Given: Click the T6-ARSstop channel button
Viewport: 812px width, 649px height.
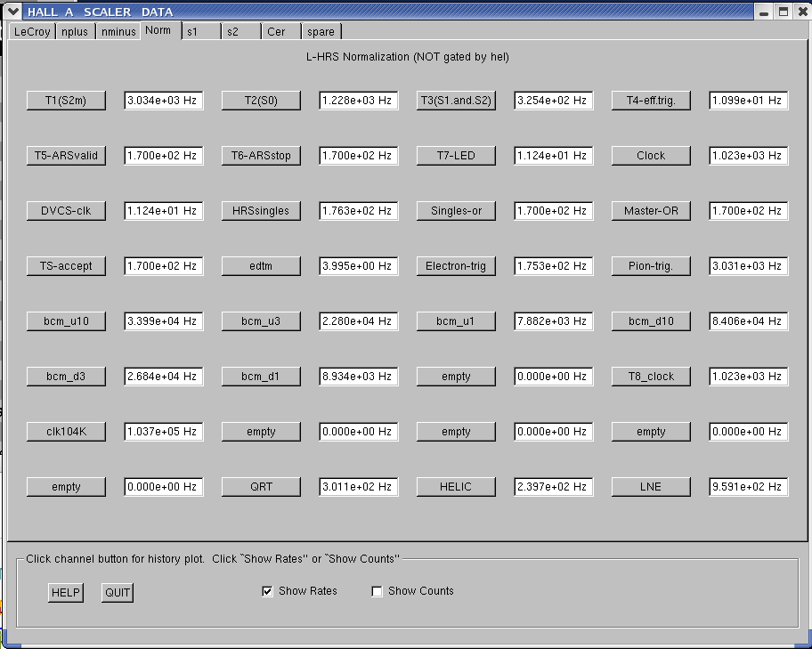Looking at the screenshot, I should click(x=261, y=156).
